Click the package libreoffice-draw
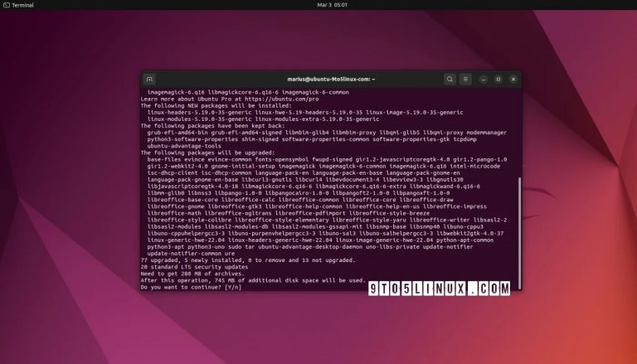This screenshot has width=637, height=364. [x=426, y=200]
